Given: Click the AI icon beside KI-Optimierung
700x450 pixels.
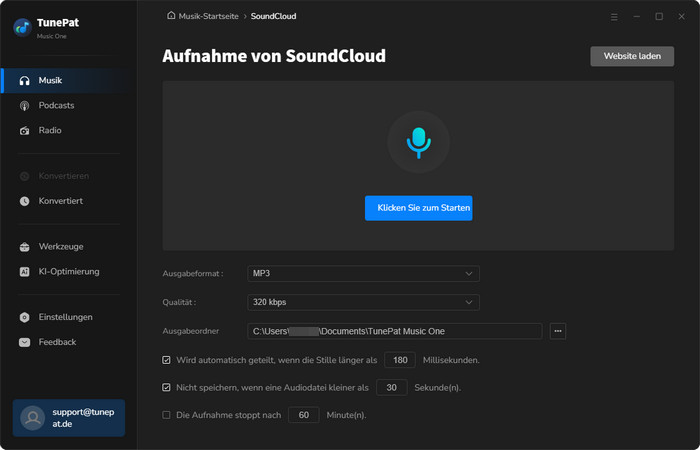Looking at the screenshot, I should [25, 272].
